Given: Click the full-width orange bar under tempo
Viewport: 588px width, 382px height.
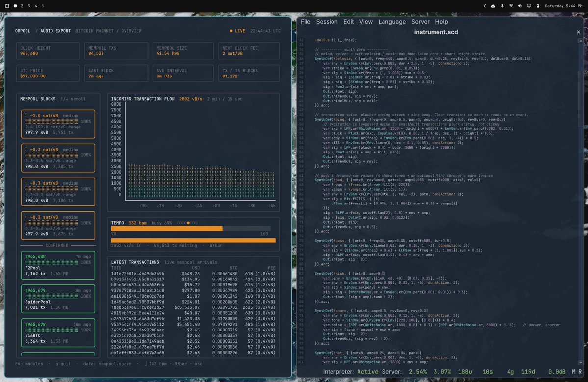Looking at the screenshot, I should (x=193, y=240).
